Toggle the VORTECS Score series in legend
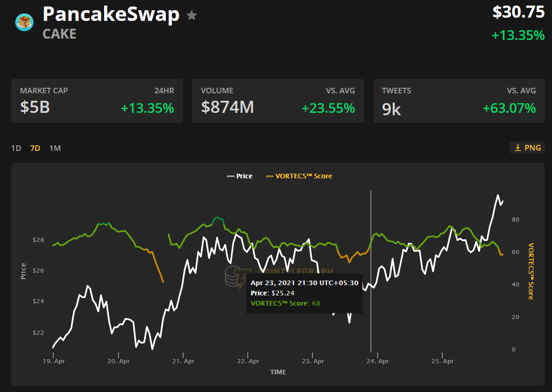The width and height of the screenshot is (552, 392). click(x=299, y=176)
